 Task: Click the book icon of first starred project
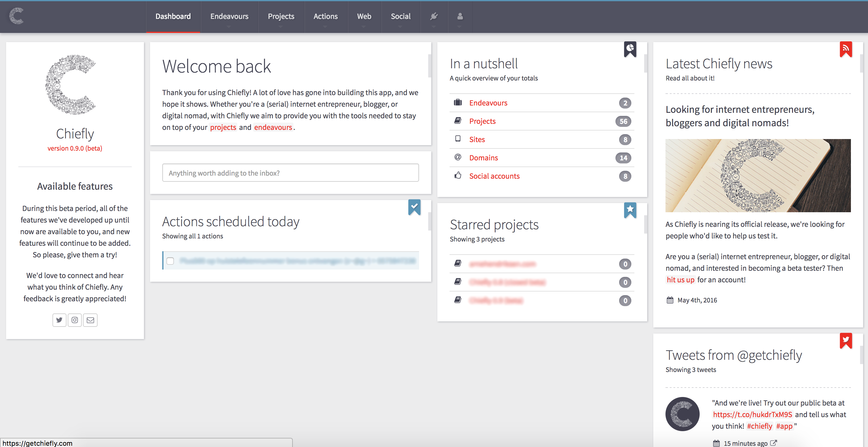(x=457, y=263)
